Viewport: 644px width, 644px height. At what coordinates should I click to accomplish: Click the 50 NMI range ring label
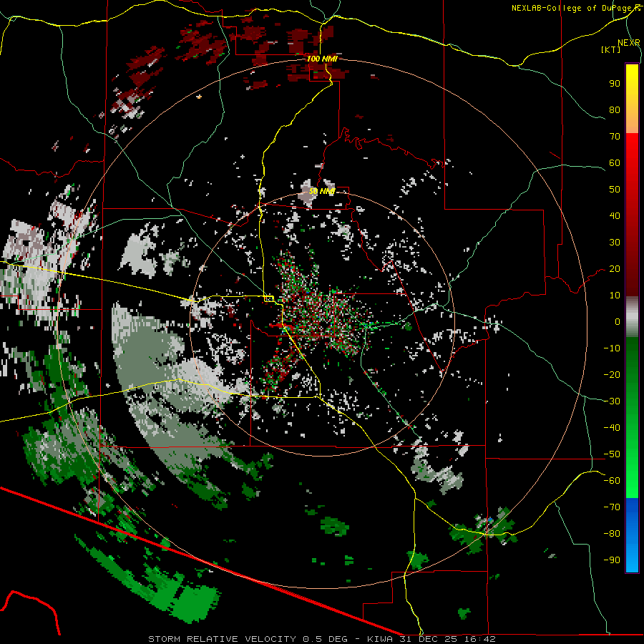(x=322, y=191)
